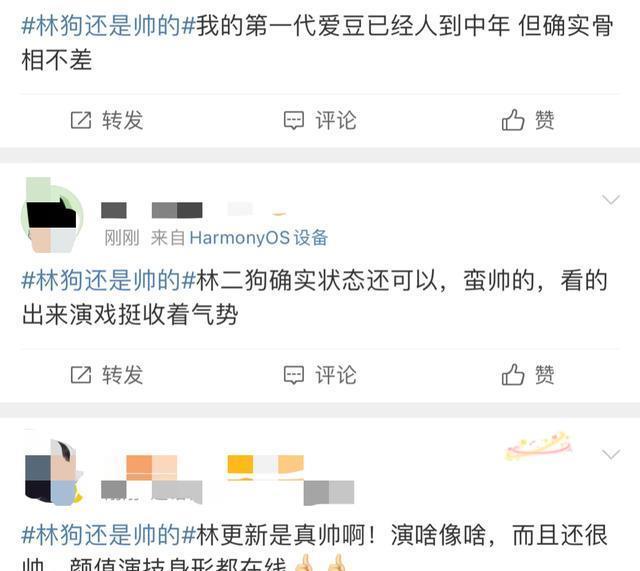Like the HarmonyOS post with the thumbs-up icon
Screen dimensions: 640x571
click(513, 374)
